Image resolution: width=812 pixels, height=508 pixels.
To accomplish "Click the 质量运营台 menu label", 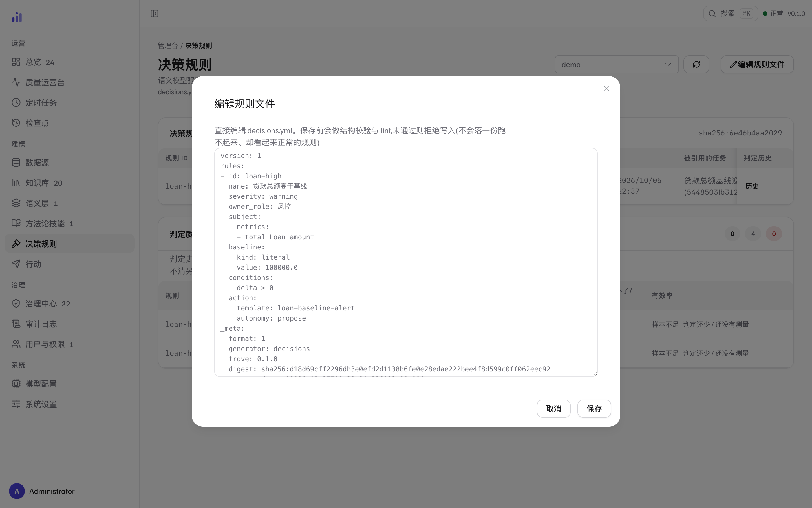I will point(45,82).
